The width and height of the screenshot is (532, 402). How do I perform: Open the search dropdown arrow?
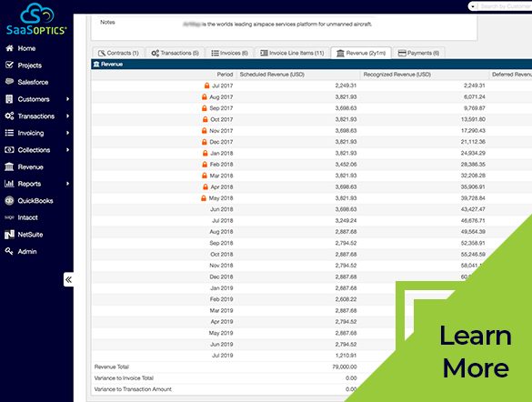[473, 6]
